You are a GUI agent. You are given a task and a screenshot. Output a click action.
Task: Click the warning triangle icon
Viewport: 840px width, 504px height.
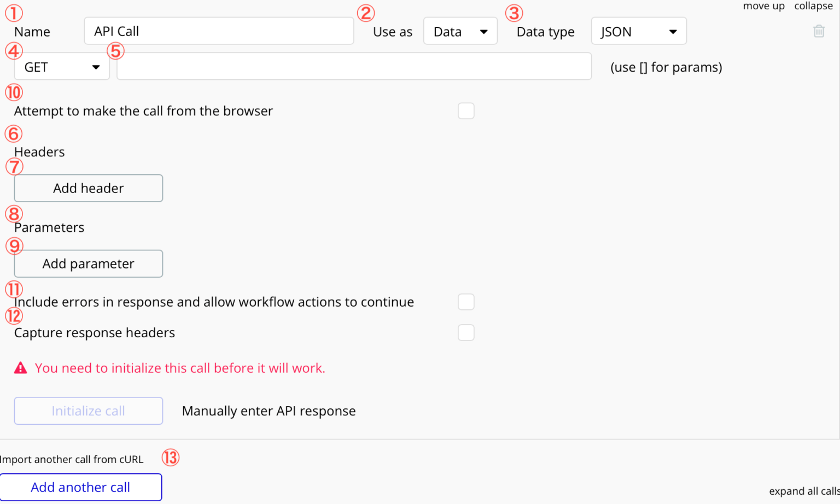click(20, 367)
